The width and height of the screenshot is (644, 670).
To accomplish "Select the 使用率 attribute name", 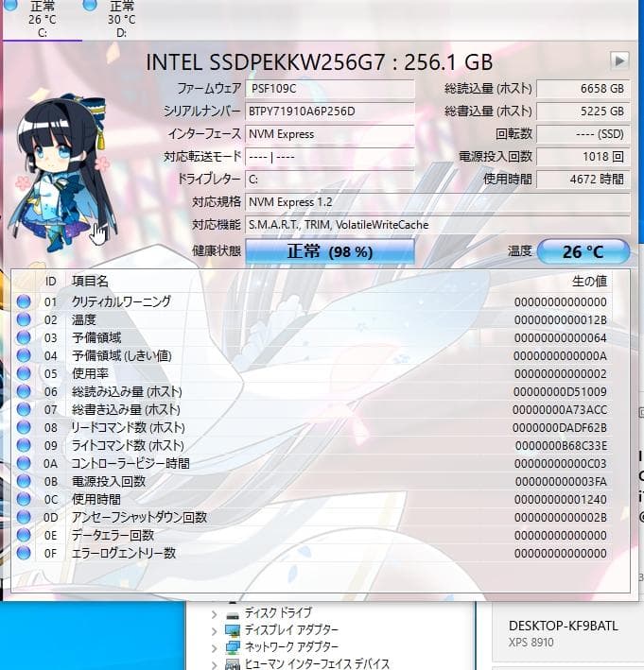I will coord(90,373).
